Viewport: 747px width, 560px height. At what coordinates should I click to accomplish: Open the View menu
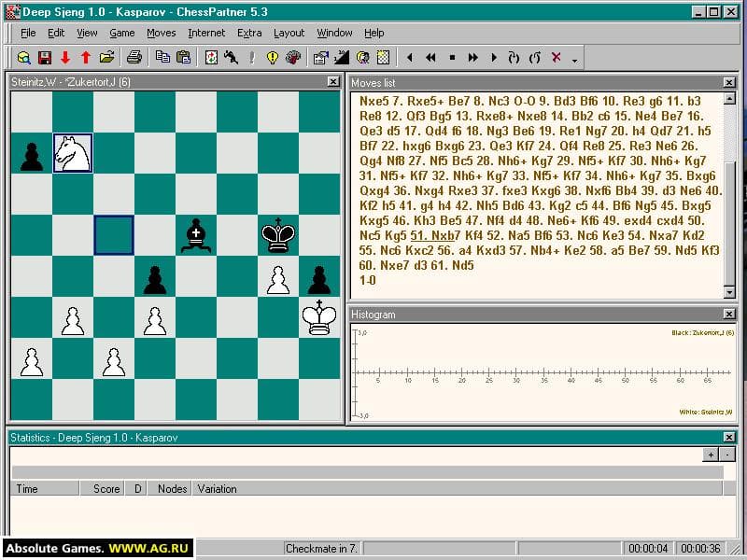tap(87, 33)
